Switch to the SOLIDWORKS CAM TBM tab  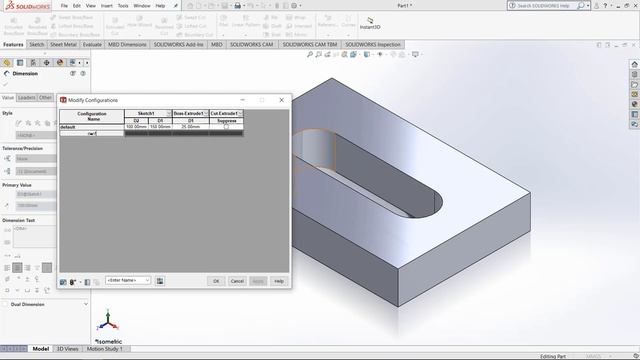(x=310, y=44)
